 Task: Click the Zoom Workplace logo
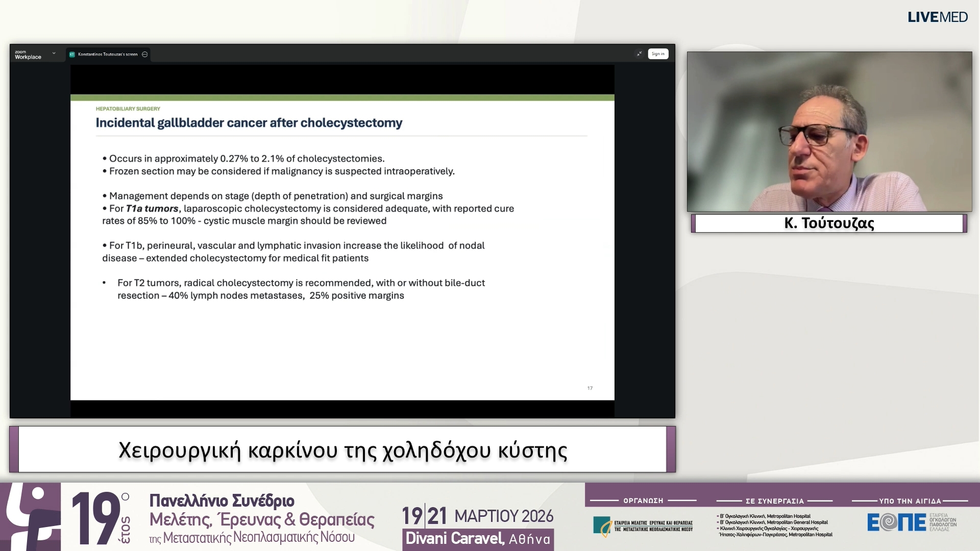pyautogui.click(x=28, y=55)
